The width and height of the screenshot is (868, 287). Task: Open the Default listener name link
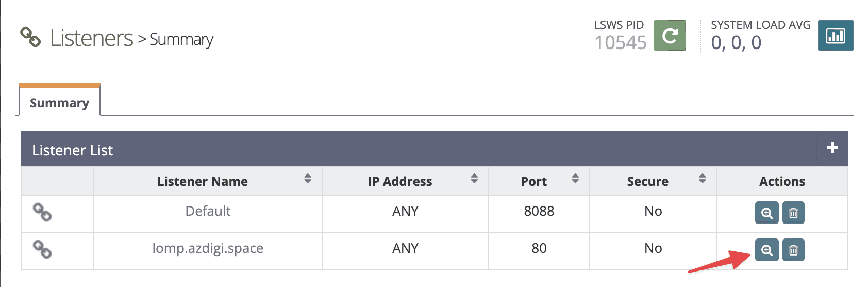pos(208,211)
